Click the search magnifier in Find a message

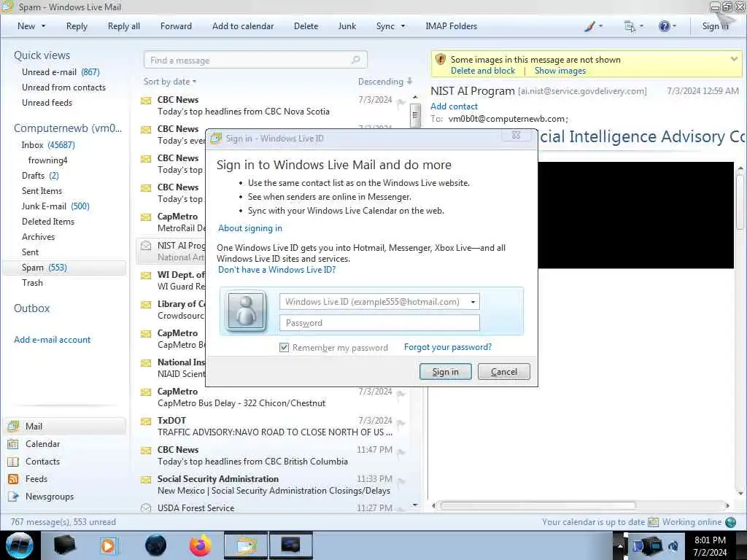355,60
